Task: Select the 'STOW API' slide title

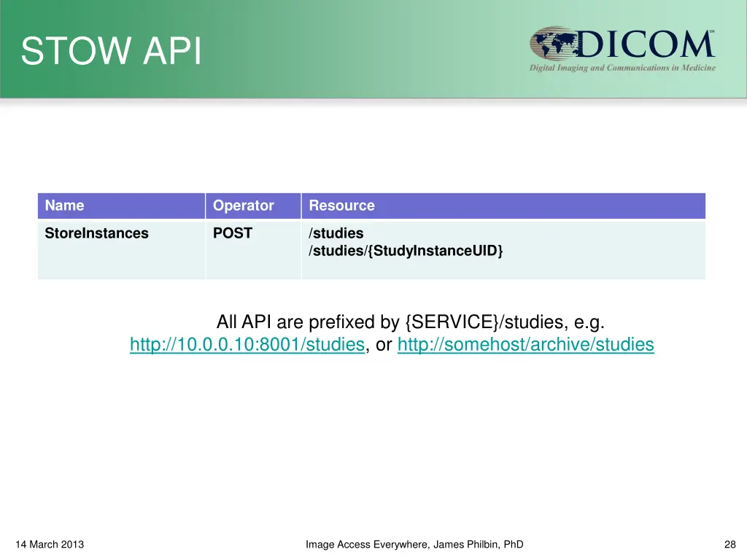Action: tap(112, 50)
